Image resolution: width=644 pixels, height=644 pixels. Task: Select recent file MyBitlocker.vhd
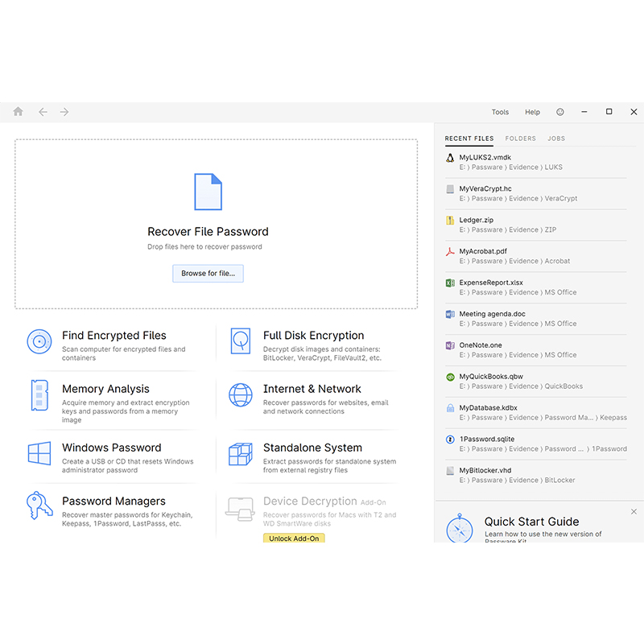click(x=536, y=475)
